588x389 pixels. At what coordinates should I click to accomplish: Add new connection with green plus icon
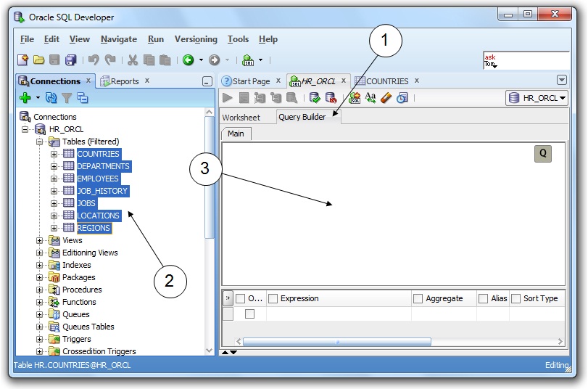pyautogui.click(x=25, y=98)
